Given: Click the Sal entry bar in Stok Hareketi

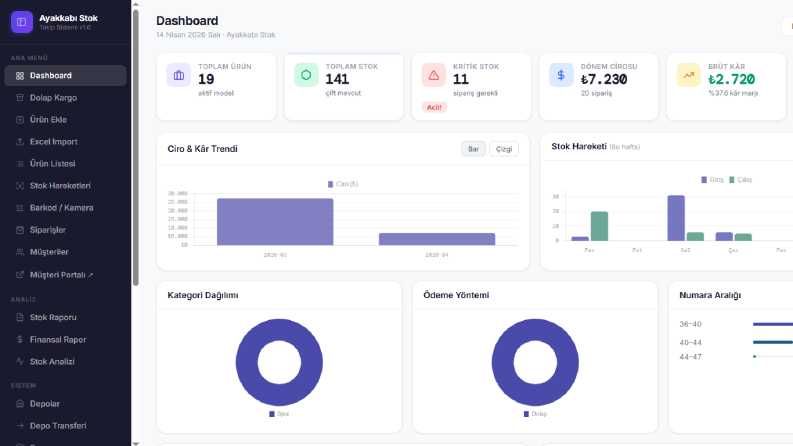Looking at the screenshot, I should click(x=676, y=218).
